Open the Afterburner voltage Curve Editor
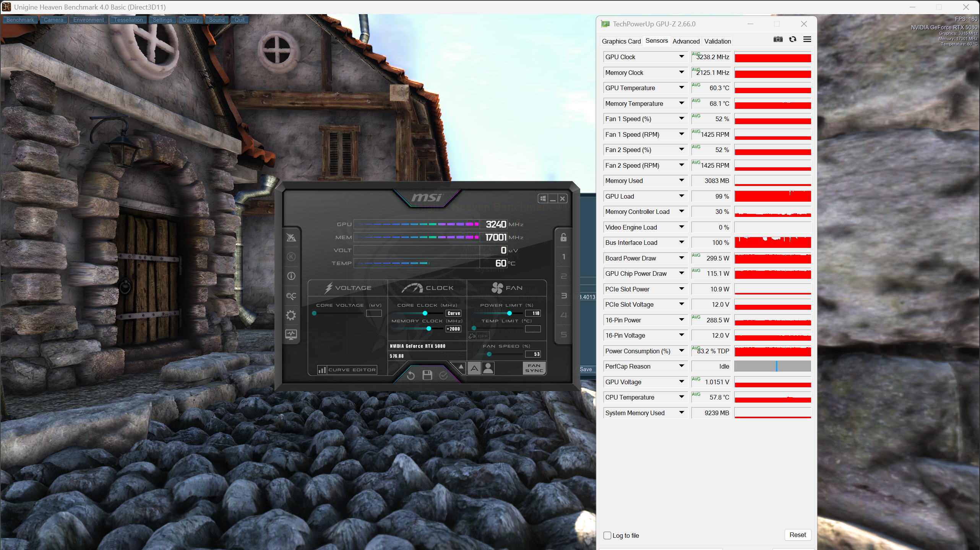The height and width of the screenshot is (550, 980). 347,370
